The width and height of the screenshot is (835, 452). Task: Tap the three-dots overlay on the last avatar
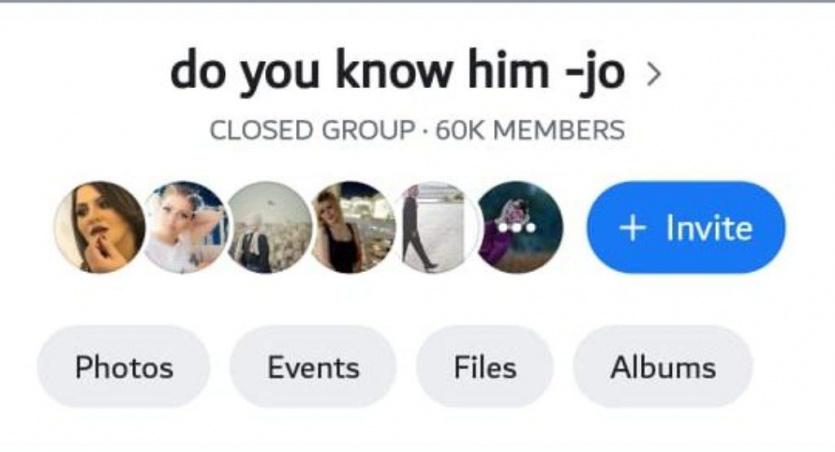[516, 227]
